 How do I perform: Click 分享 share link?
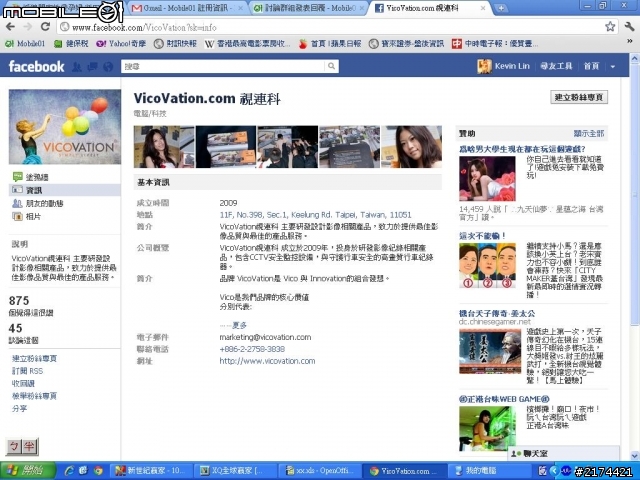pos(19,408)
